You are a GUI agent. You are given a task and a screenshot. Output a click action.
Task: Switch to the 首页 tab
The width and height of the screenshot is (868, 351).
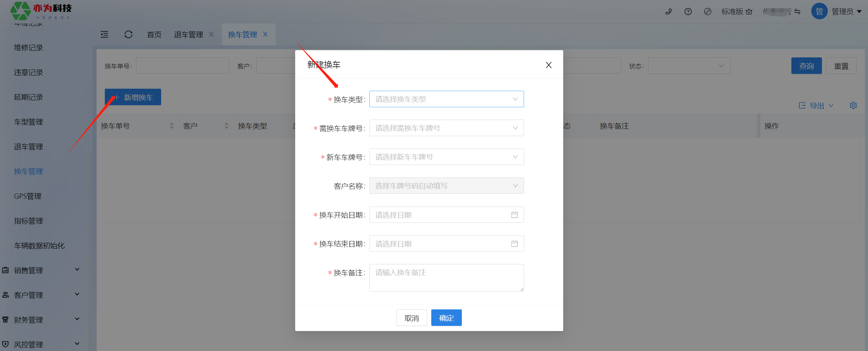click(154, 34)
